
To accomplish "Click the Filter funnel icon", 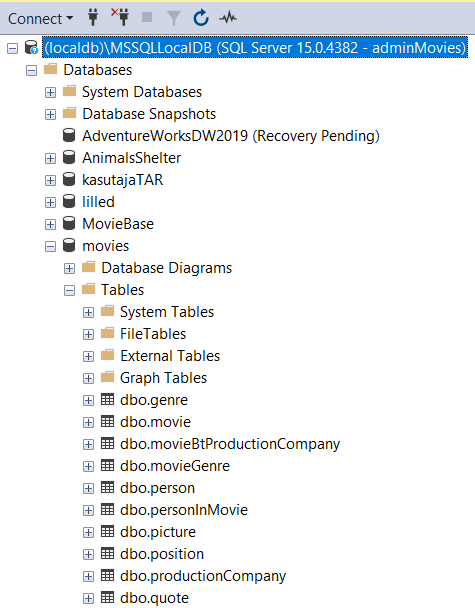I will [x=174, y=18].
